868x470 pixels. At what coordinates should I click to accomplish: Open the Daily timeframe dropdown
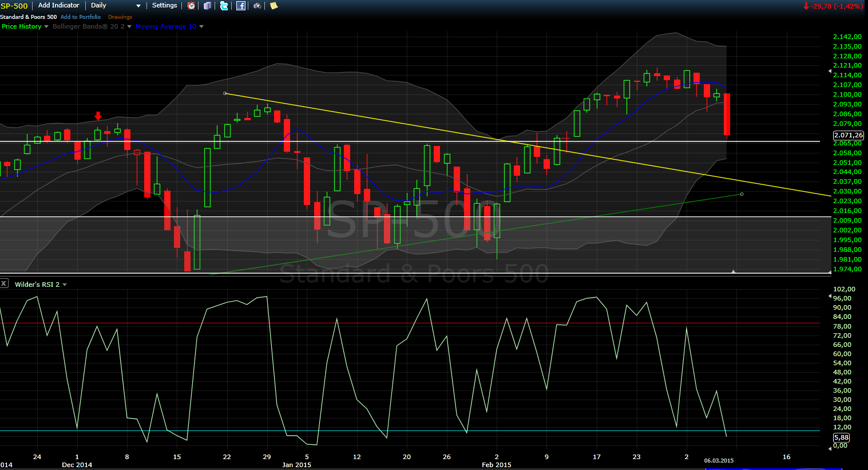(115, 6)
